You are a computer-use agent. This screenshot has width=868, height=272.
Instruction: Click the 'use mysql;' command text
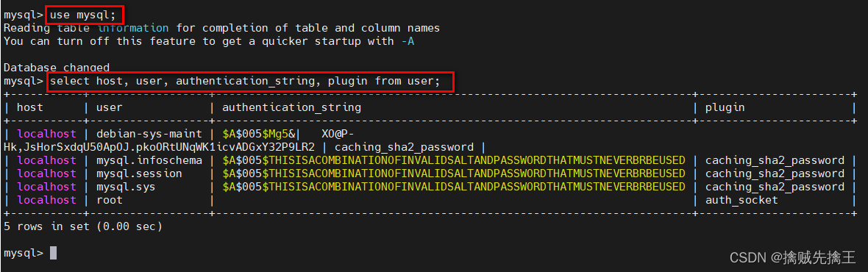[x=83, y=15]
